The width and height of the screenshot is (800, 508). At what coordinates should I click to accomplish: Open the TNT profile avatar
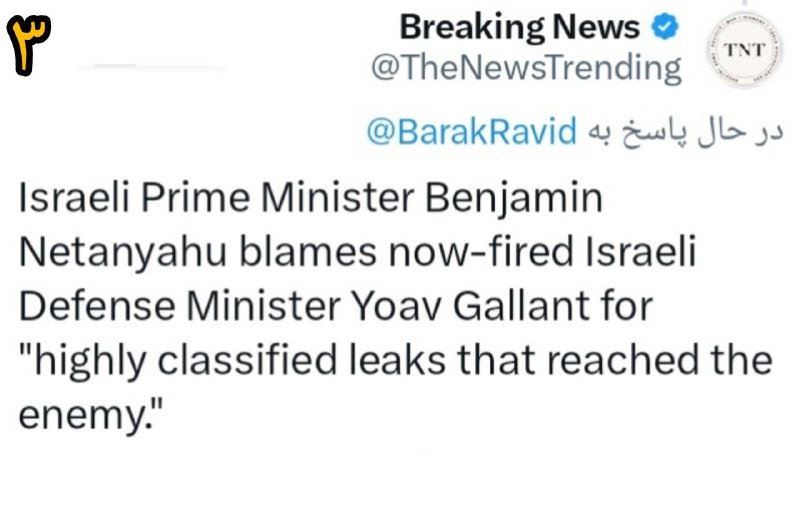(744, 50)
